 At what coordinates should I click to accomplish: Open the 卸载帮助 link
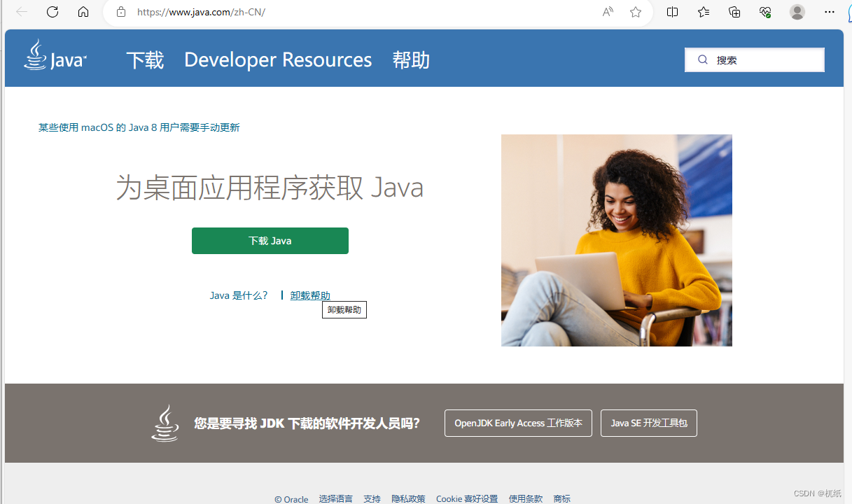coord(310,295)
